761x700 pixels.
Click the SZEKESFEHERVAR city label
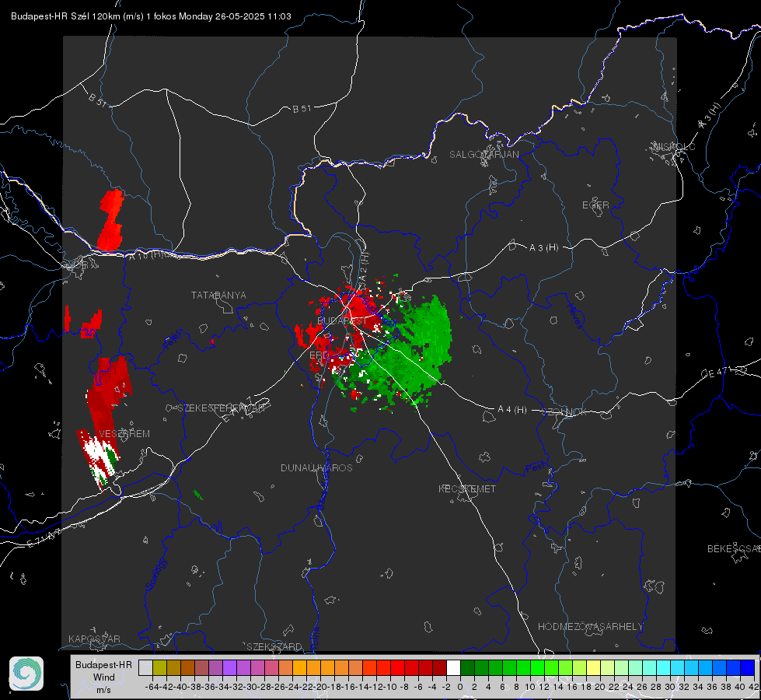pyautogui.click(x=221, y=408)
